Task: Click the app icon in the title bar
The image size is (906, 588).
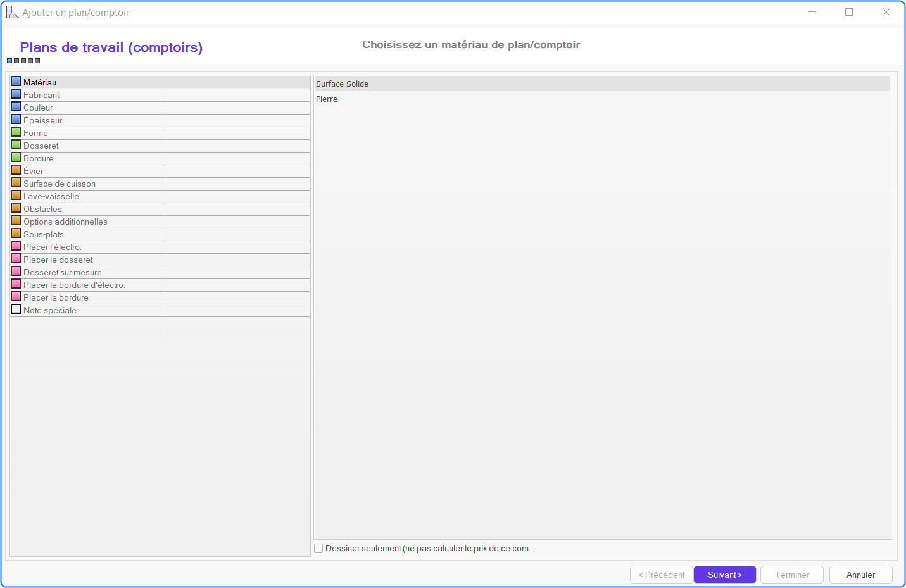Action: pyautogui.click(x=12, y=12)
